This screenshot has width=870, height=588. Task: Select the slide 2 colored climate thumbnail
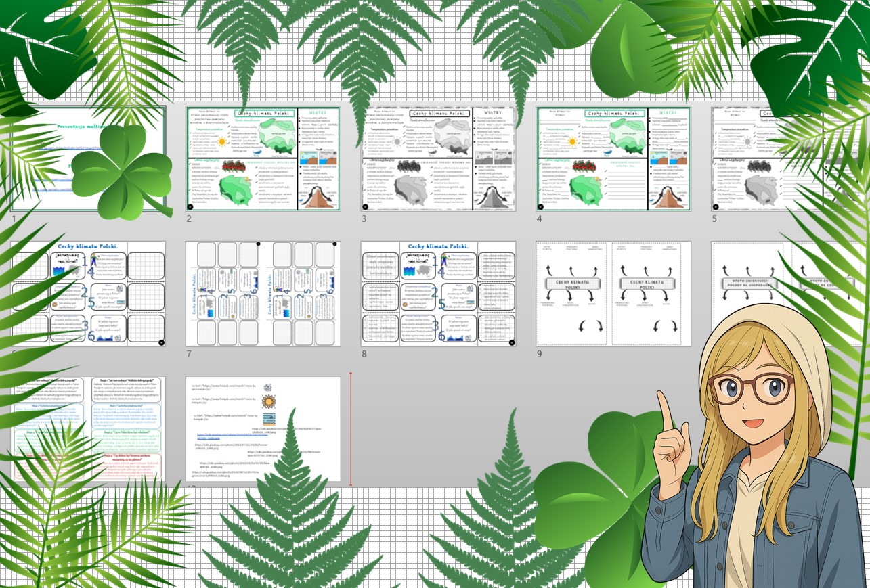click(263, 158)
